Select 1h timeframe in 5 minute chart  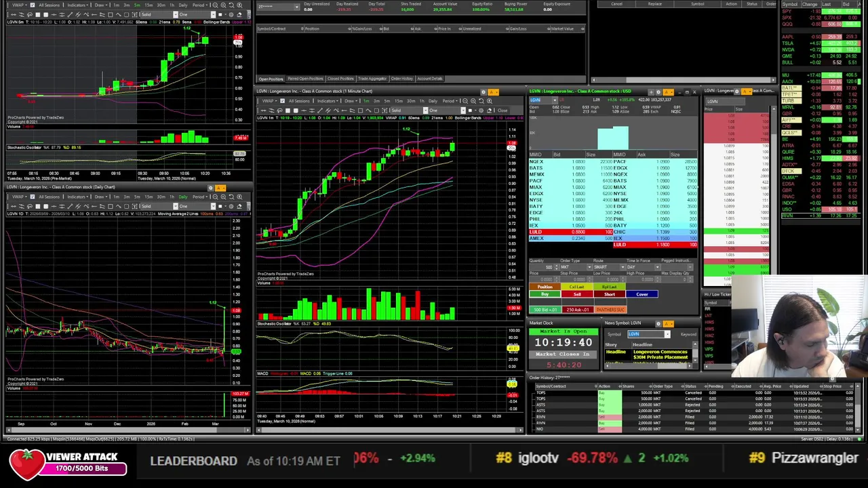click(172, 5)
